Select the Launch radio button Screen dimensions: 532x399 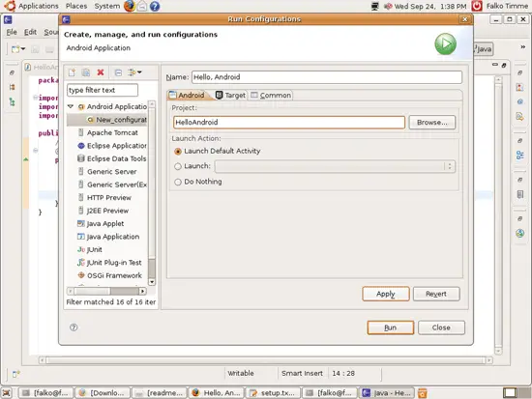pyautogui.click(x=178, y=166)
